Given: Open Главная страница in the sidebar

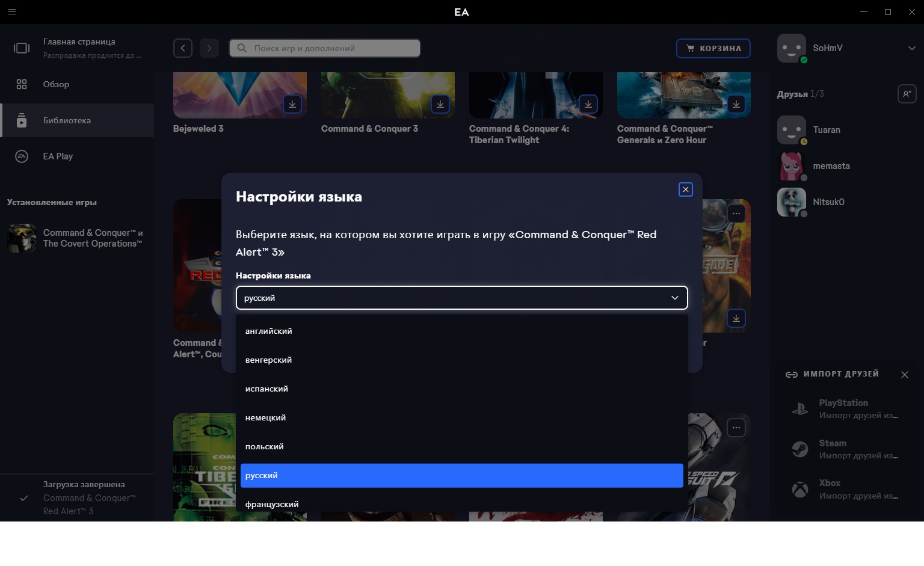Looking at the screenshot, I should (x=77, y=48).
